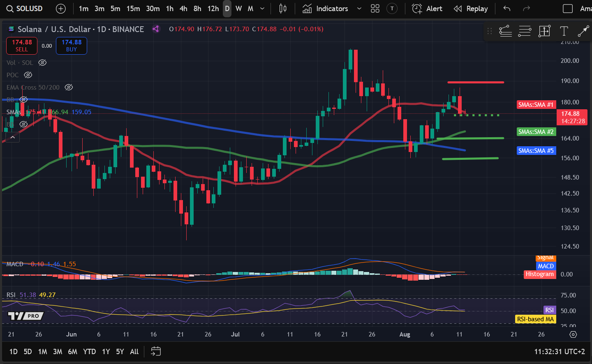Toggle visibility of POC indicator

[x=28, y=75]
